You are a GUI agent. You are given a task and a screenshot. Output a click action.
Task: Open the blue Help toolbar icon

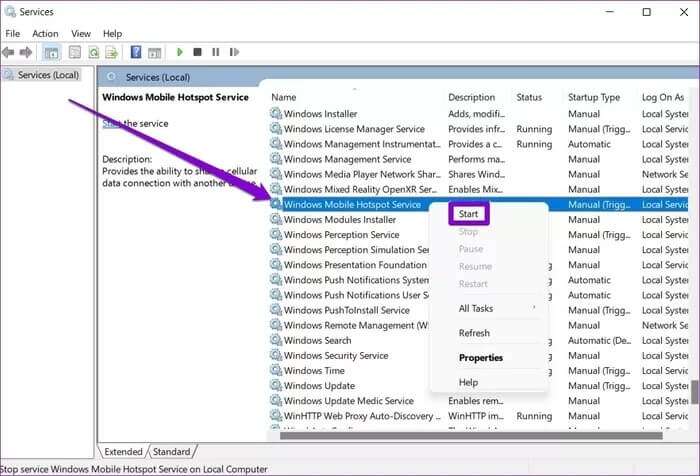[136, 52]
